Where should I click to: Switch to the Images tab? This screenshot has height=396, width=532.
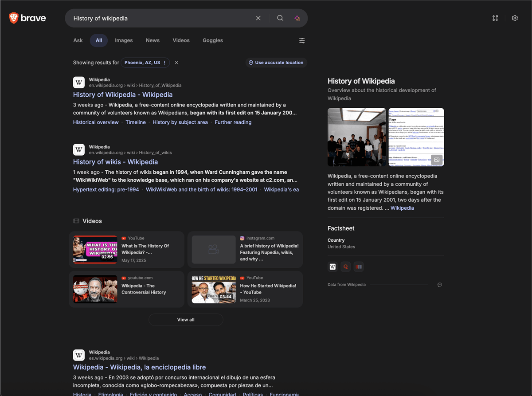(x=123, y=40)
